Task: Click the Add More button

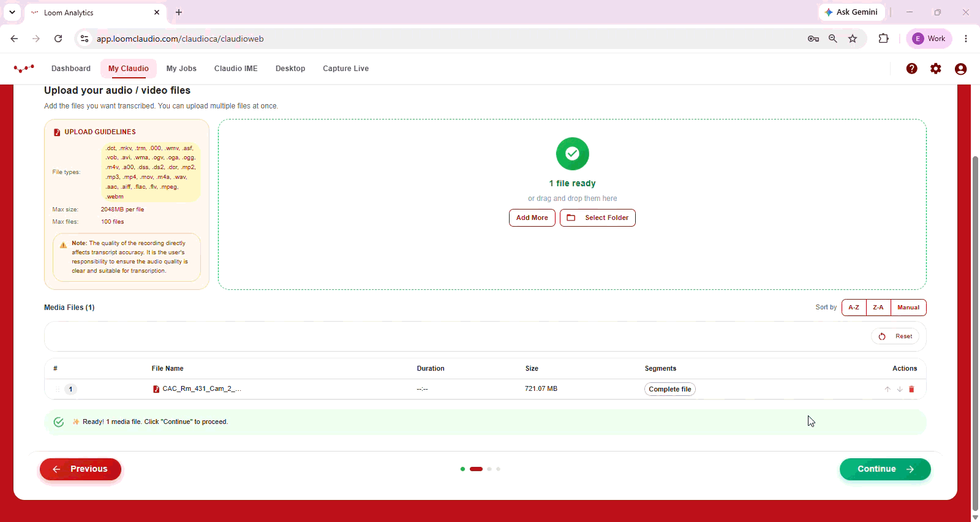Action: (532, 218)
